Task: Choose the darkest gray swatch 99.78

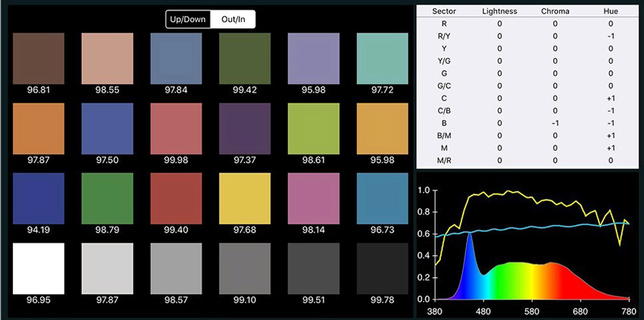Action: pos(382,268)
